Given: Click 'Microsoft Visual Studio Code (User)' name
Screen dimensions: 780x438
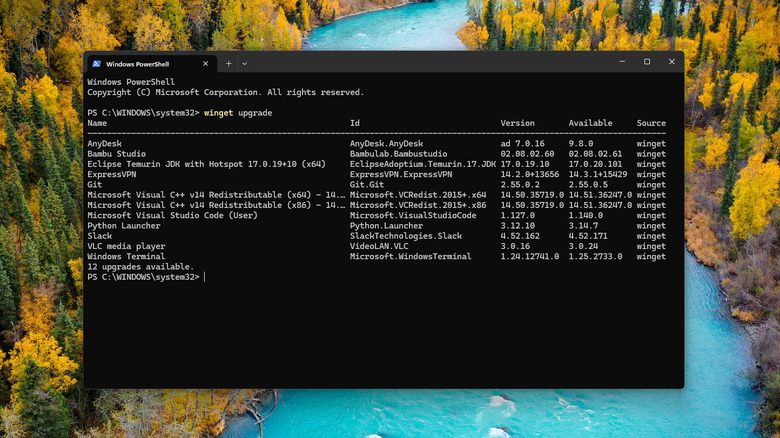Looking at the screenshot, I should click(173, 216).
